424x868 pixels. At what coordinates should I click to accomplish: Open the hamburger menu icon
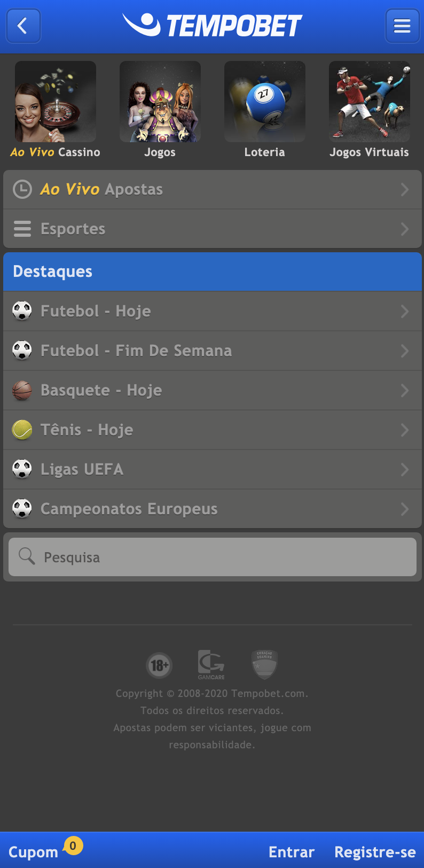pos(402,26)
